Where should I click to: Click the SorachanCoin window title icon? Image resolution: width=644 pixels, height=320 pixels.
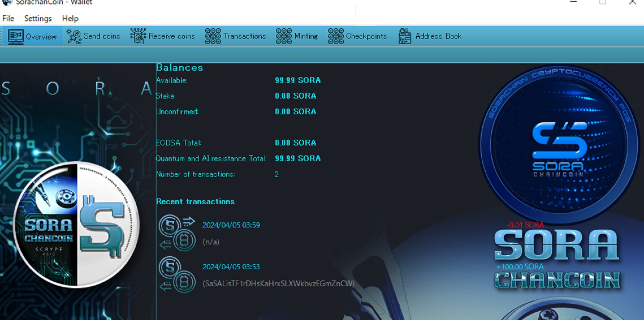tap(7, 2)
